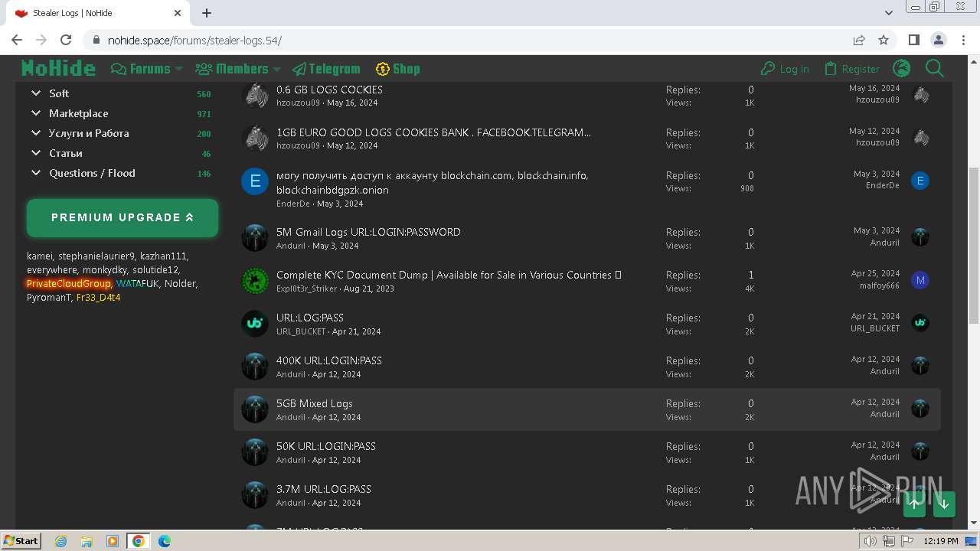Click the Shop coin icon
The height and width of the screenshot is (551, 980).
tap(383, 69)
